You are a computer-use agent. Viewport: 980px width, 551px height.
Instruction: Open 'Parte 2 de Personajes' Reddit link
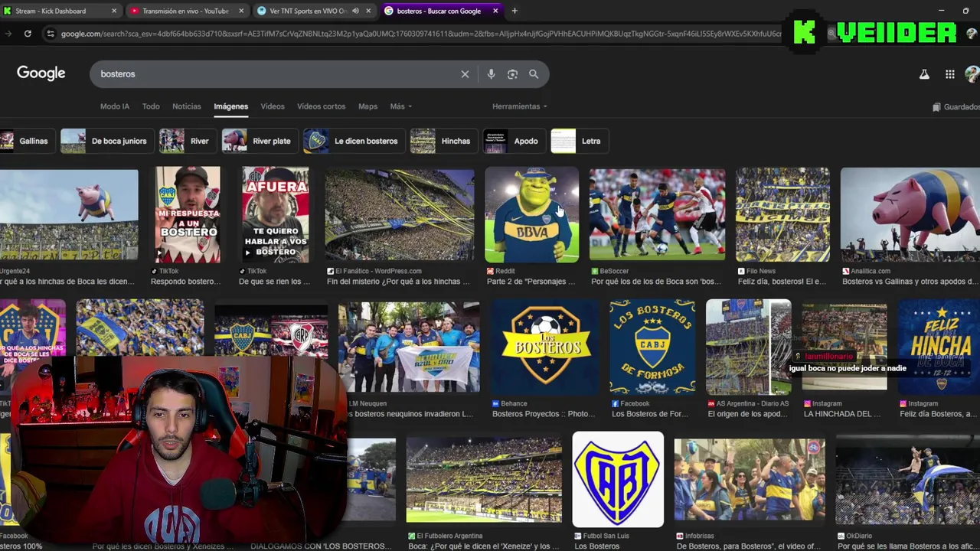[531, 282]
